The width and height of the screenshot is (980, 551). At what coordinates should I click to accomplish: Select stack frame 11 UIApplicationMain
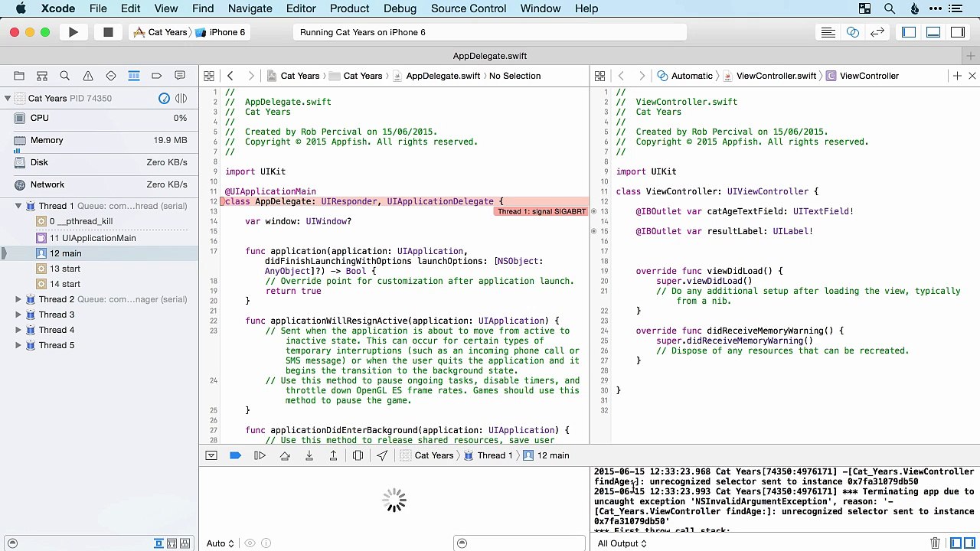[100, 238]
